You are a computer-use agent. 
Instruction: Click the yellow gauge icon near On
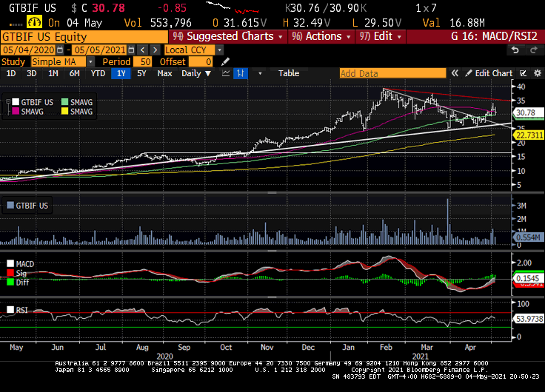(x=34, y=22)
